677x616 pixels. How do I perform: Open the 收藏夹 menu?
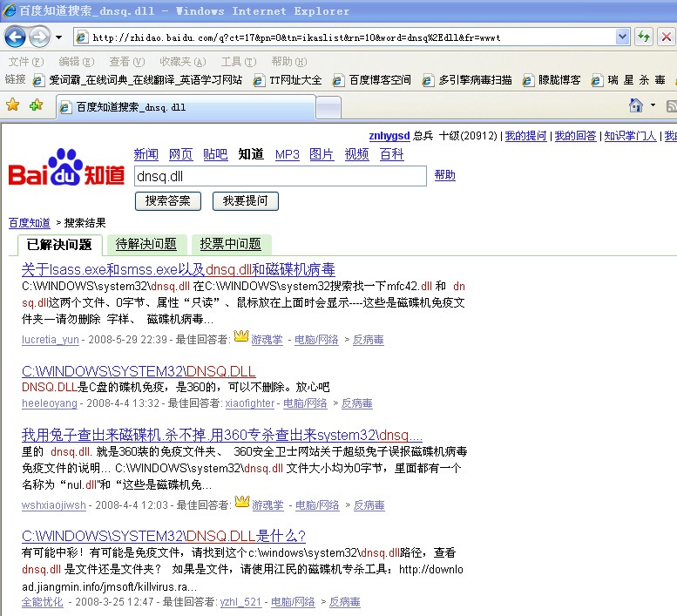tap(183, 62)
